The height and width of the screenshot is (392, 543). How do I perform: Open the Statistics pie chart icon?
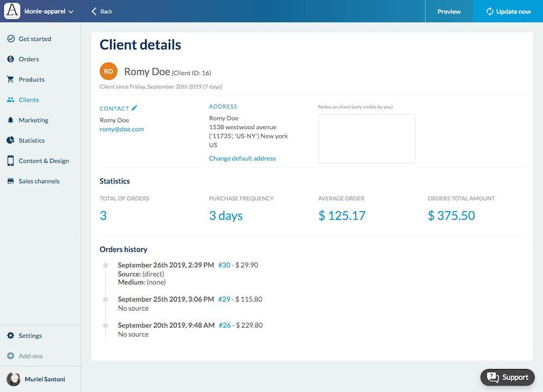[10, 141]
